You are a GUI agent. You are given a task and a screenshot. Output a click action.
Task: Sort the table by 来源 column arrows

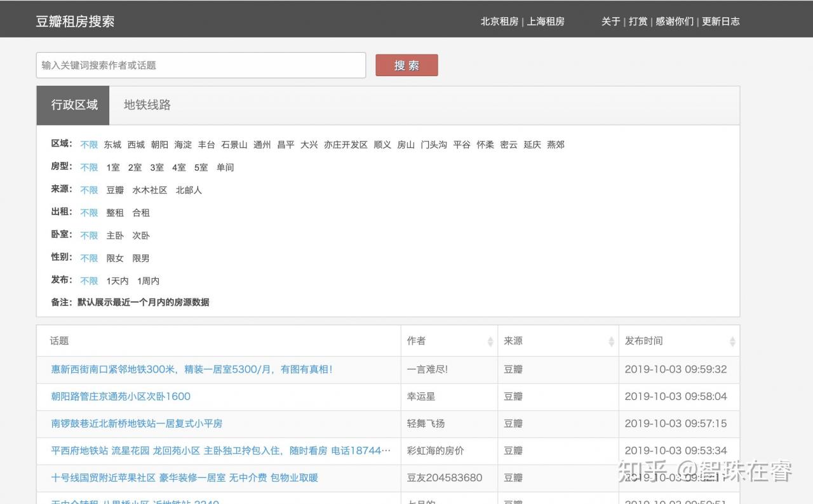point(612,342)
